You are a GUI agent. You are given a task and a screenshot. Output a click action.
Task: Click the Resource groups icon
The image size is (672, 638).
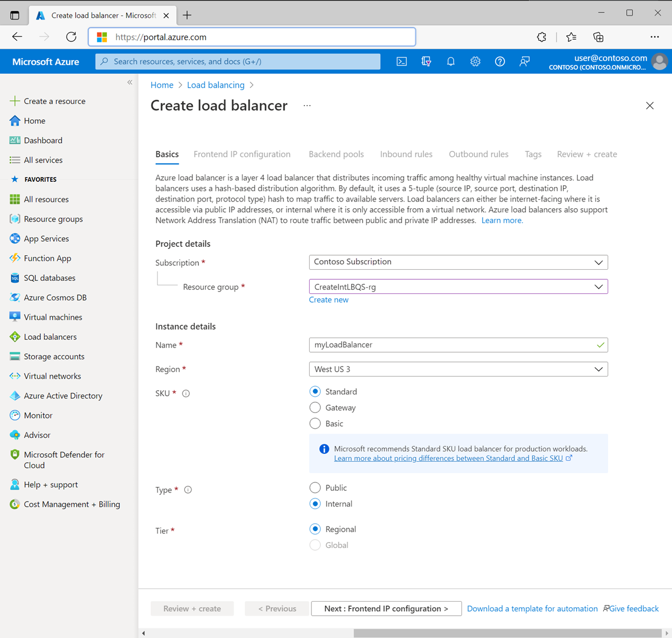15,219
